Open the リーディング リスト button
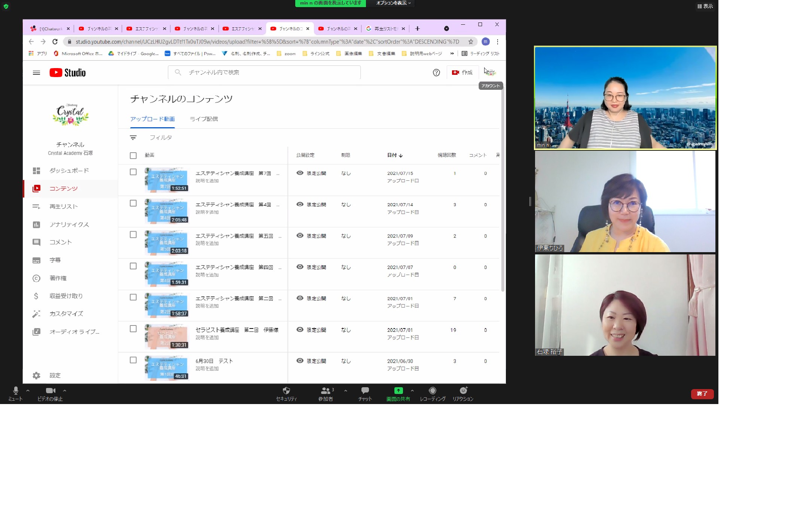Image resolution: width=785 pixels, height=532 pixels. pyautogui.click(x=481, y=53)
